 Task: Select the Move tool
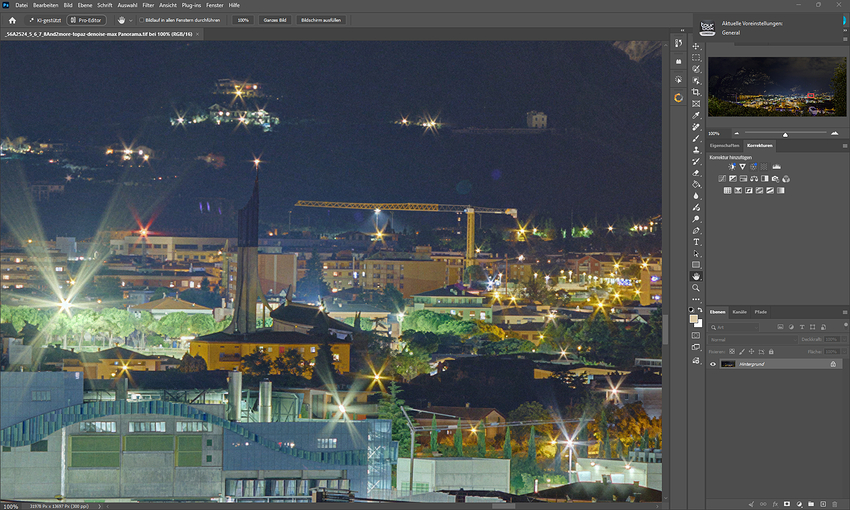[x=696, y=46]
